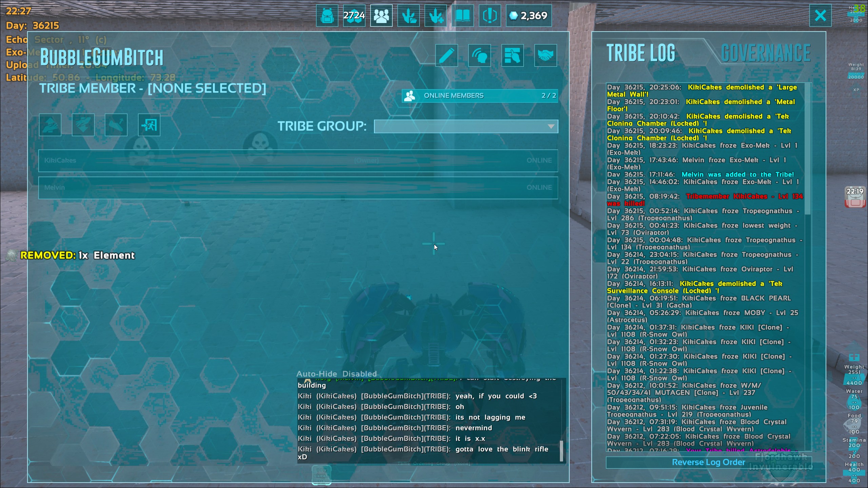The width and height of the screenshot is (868, 488).
Task: Click the chat box scrollbar
Action: 561,451
